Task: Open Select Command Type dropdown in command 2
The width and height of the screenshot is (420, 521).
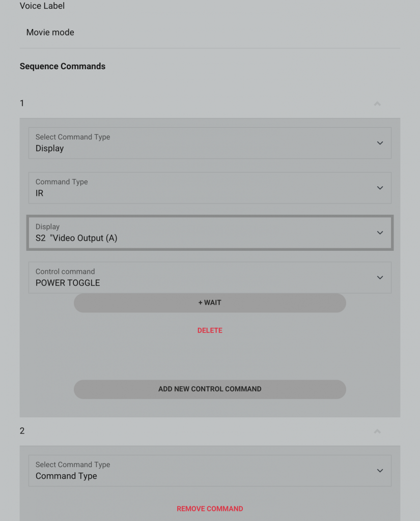Action: click(210, 471)
